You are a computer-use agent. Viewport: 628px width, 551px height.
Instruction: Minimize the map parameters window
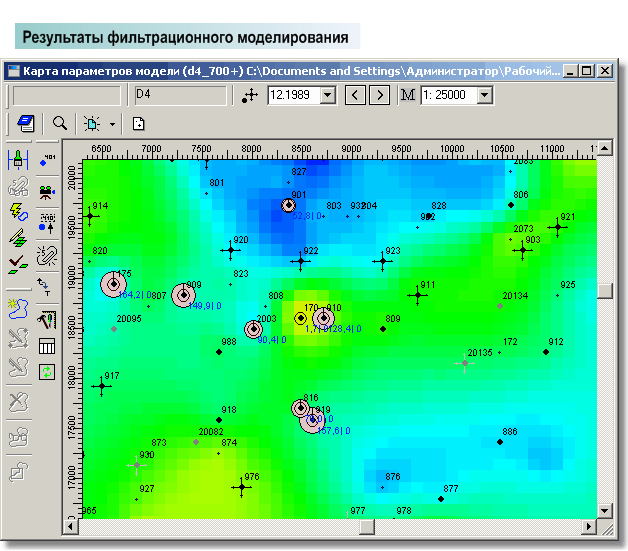point(570,71)
